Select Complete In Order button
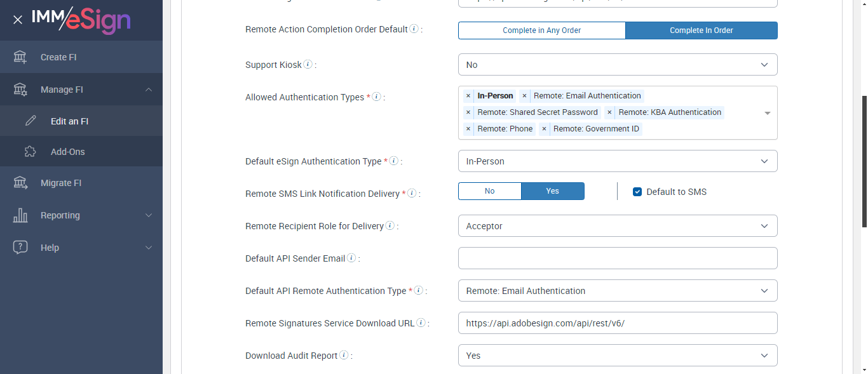Image resolution: width=868 pixels, height=374 pixels. point(701,30)
